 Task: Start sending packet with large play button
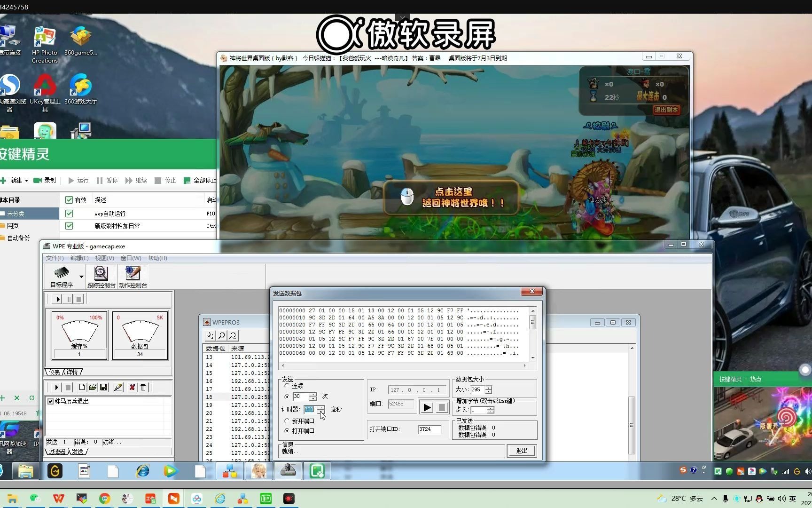click(x=427, y=407)
